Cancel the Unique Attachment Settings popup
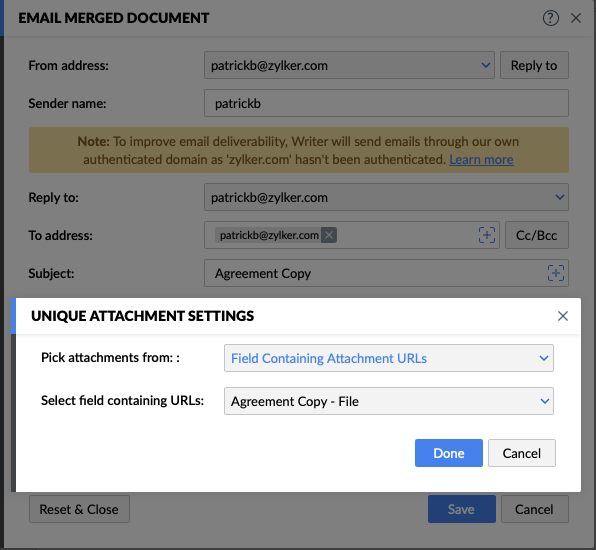 tap(522, 453)
